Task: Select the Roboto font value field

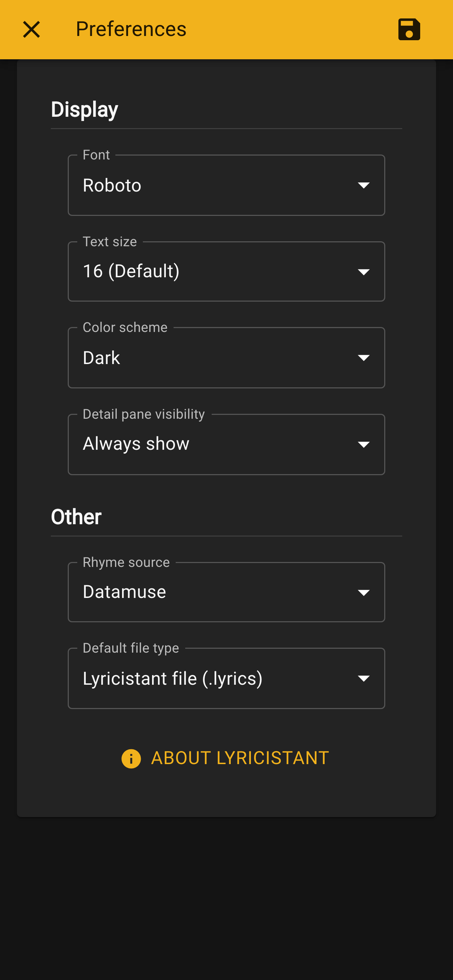Action: coord(226,185)
